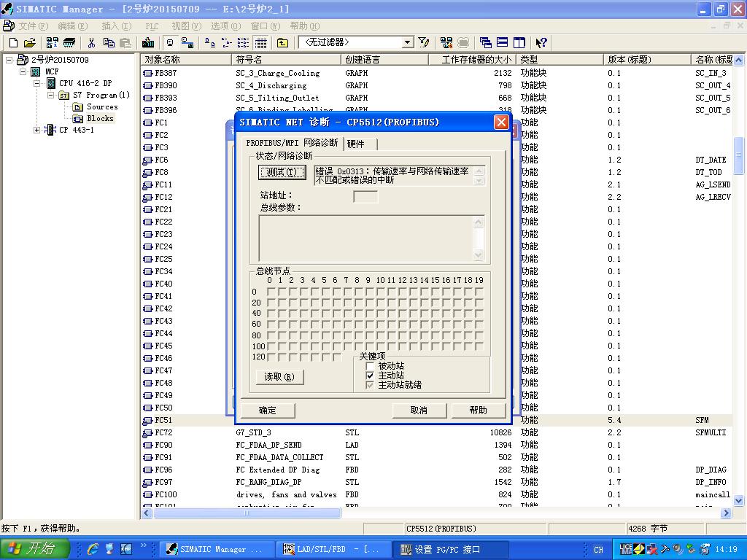
Task: Collapse the CPU 416-2 DP tree node
Action: [x=37, y=84]
